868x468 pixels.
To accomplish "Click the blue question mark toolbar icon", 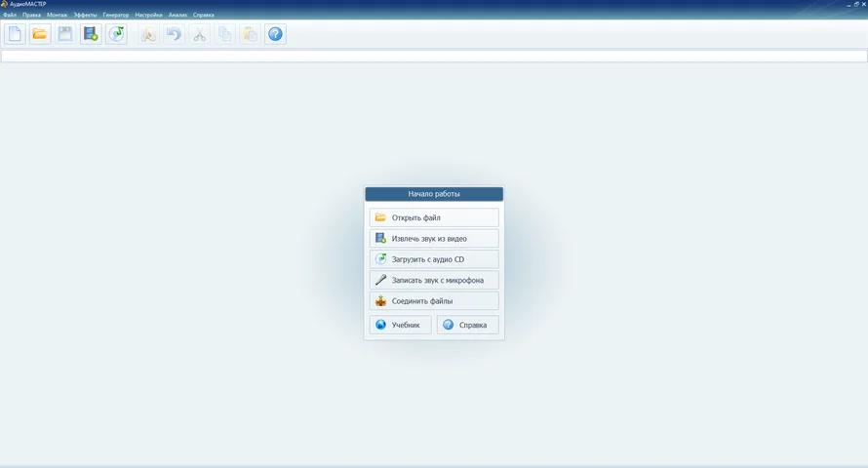I will tap(276, 34).
